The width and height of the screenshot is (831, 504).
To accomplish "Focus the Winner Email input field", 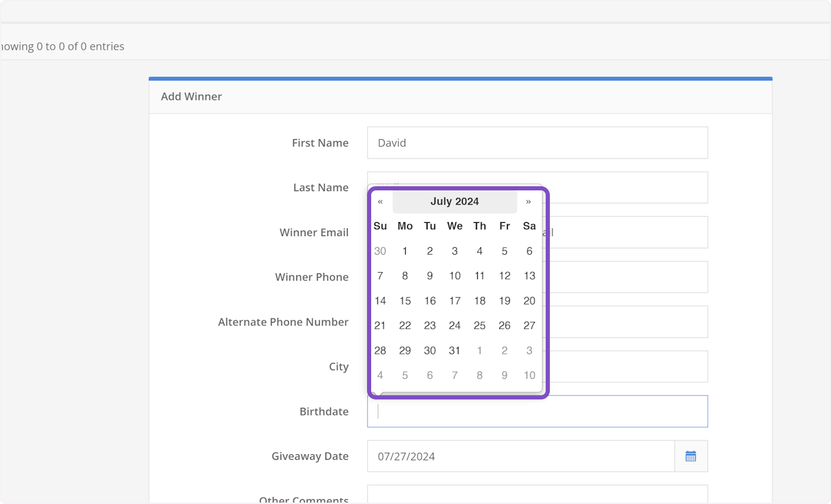I will click(623, 232).
